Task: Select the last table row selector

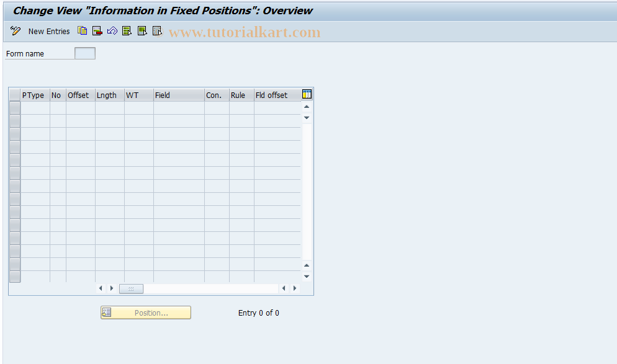Action: [x=15, y=277]
